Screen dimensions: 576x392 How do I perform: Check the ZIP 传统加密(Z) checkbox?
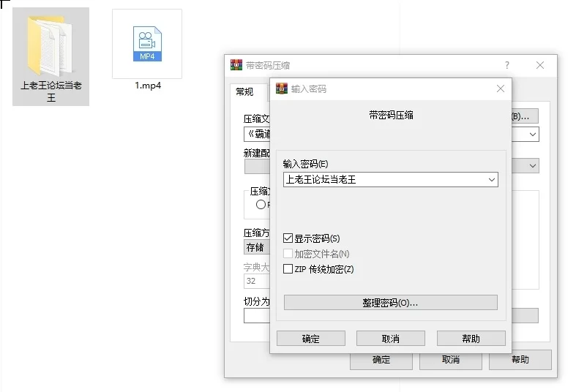point(288,268)
